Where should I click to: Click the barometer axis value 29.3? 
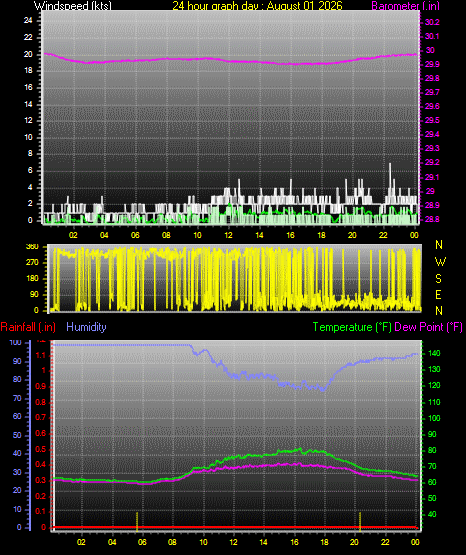[432, 148]
